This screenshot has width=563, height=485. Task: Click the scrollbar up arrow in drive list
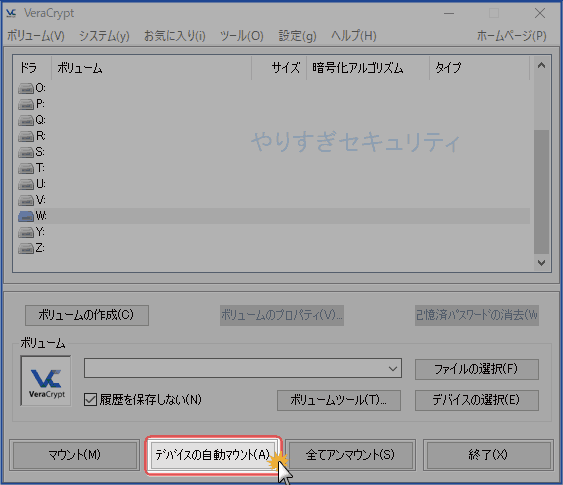tap(541, 66)
